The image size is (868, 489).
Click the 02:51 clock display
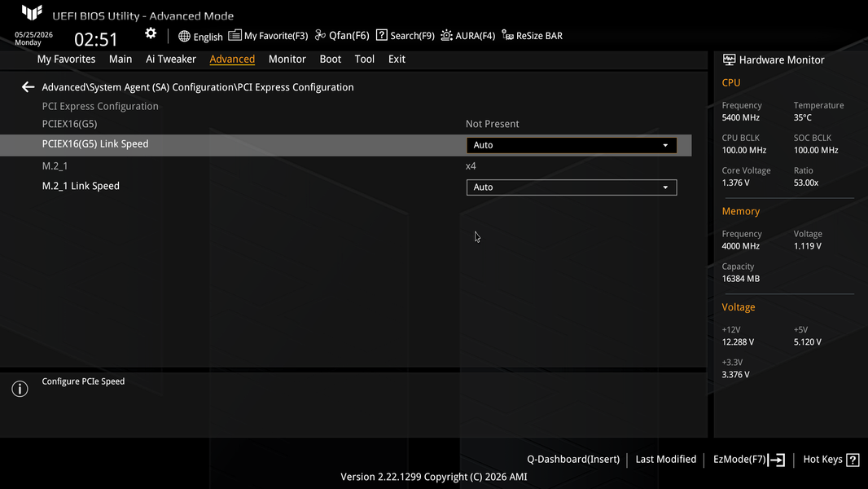coord(96,39)
